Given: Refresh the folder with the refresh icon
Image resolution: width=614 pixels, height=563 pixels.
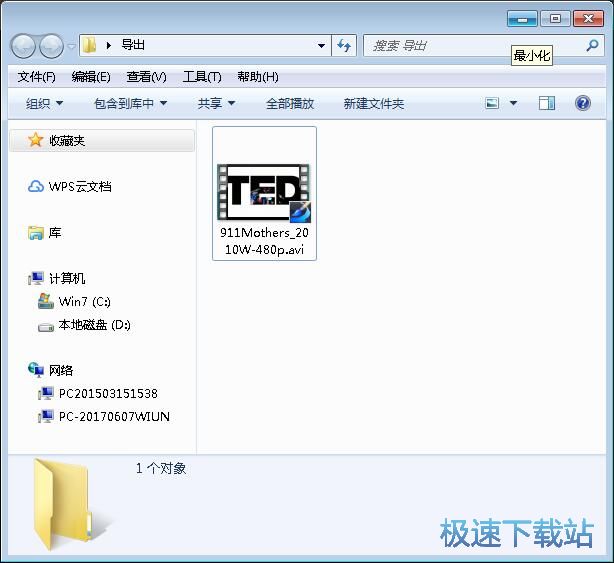Looking at the screenshot, I should point(344,46).
